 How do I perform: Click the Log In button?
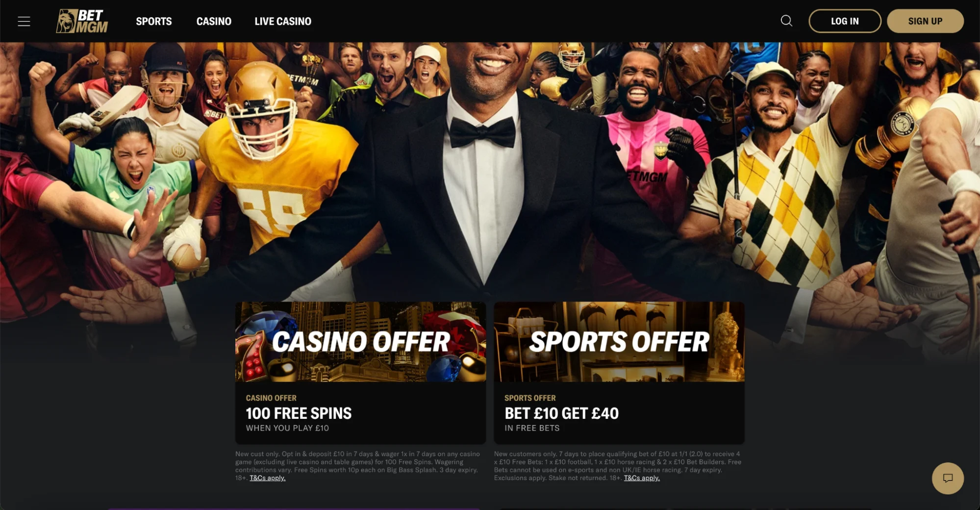click(x=845, y=21)
